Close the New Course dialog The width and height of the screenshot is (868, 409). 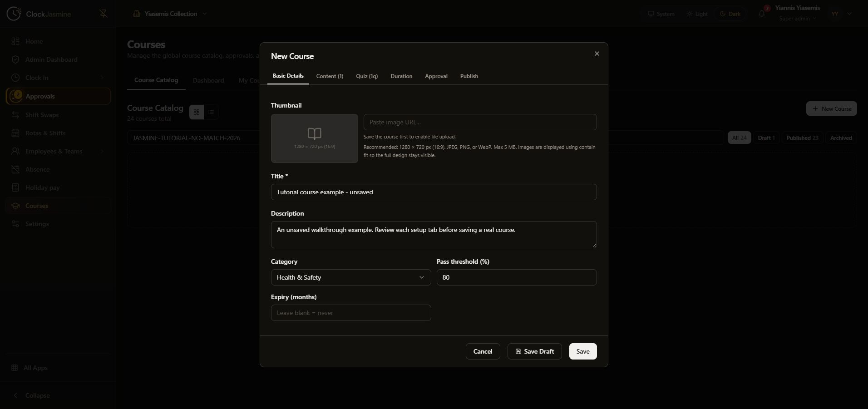(597, 54)
